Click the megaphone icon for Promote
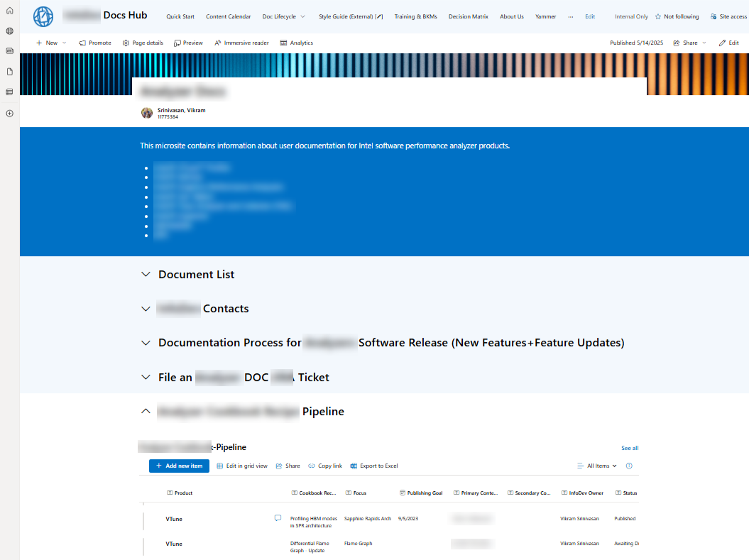749x560 pixels. pyautogui.click(x=82, y=43)
